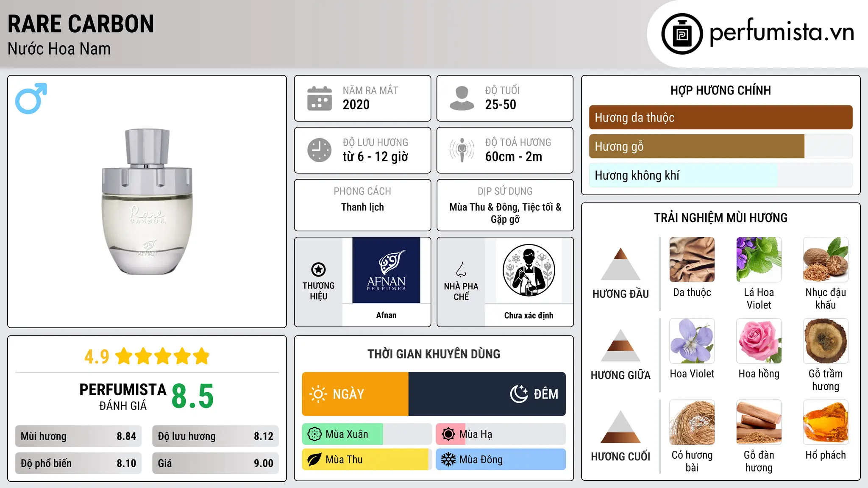Click the moon icon in the Đêm bar

pos(519,394)
